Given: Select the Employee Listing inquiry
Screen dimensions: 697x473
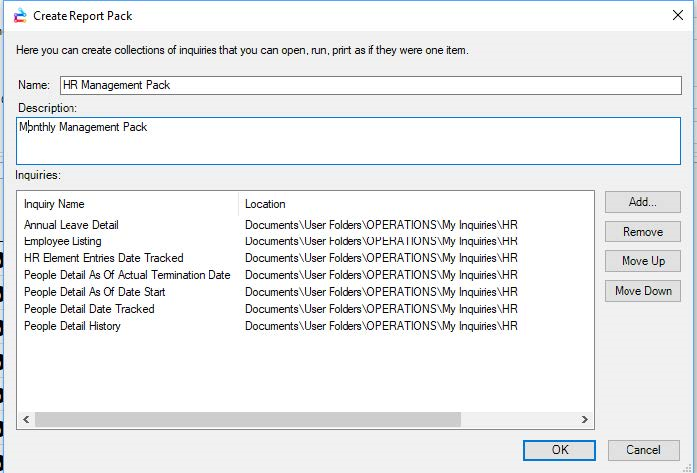Looking at the screenshot, I should (x=63, y=241).
